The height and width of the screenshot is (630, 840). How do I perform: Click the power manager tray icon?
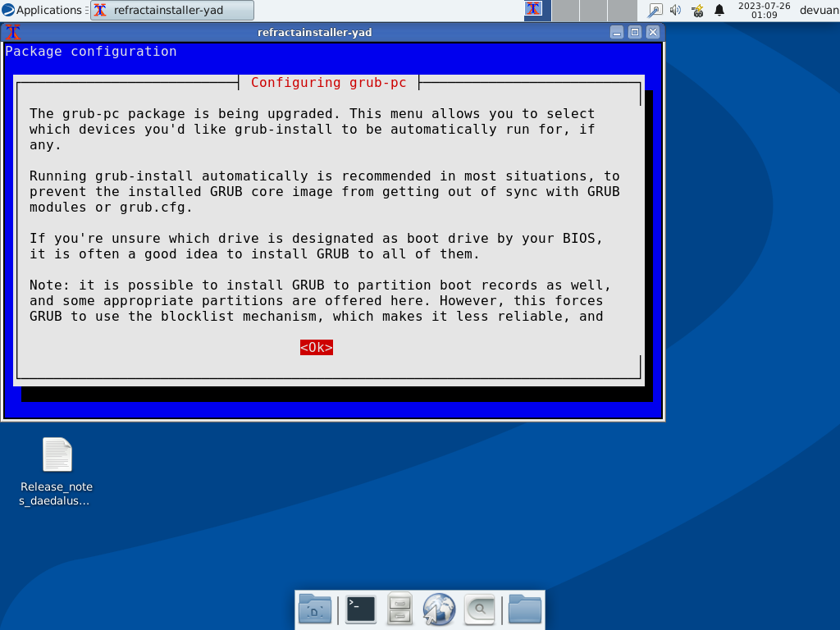click(x=697, y=10)
